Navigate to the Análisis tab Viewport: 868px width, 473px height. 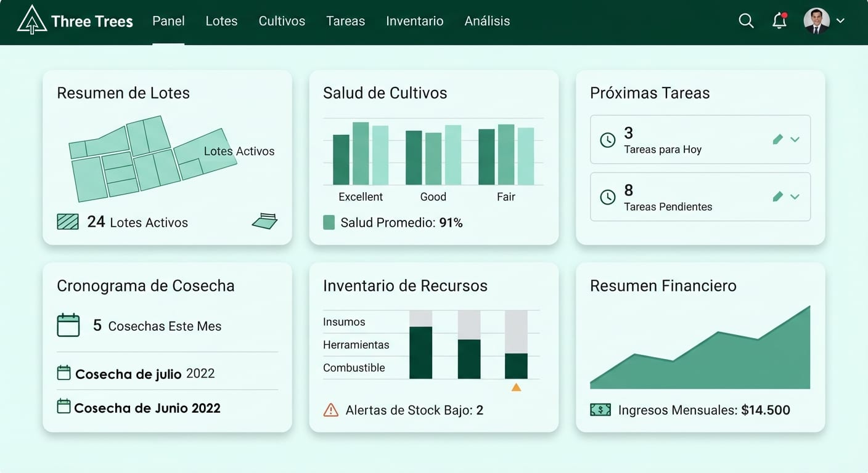(487, 21)
